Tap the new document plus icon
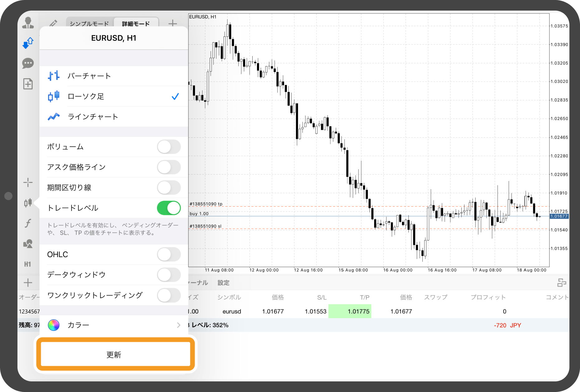This screenshot has width=580, height=392. click(x=28, y=84)
